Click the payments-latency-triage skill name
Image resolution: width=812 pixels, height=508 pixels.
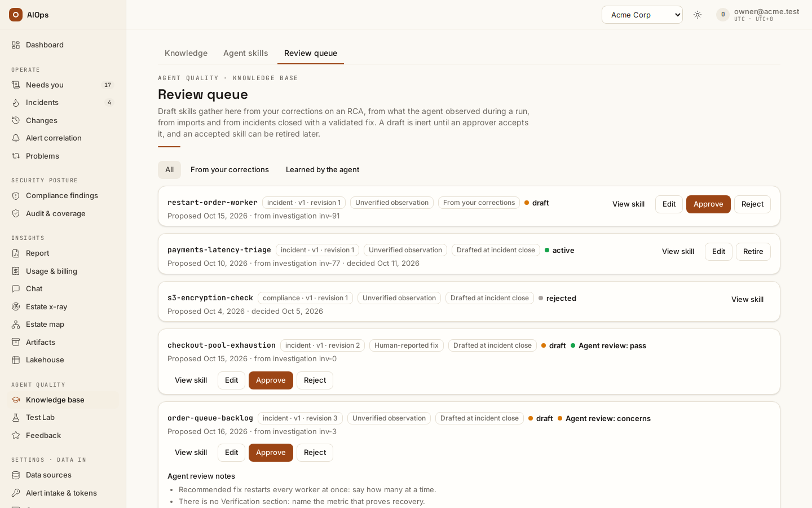pyautogui.click(x=219, y=249)
